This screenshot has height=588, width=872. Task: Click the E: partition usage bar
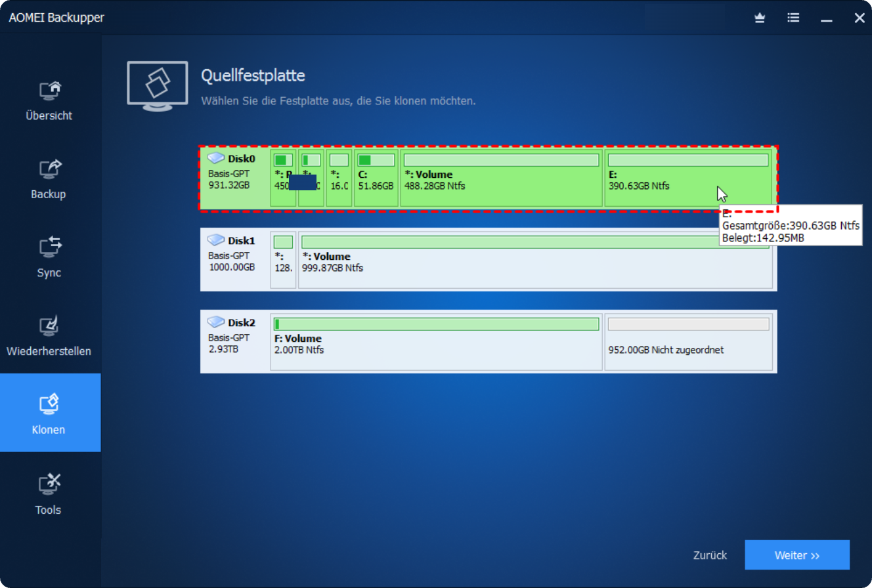pos(688,160)
